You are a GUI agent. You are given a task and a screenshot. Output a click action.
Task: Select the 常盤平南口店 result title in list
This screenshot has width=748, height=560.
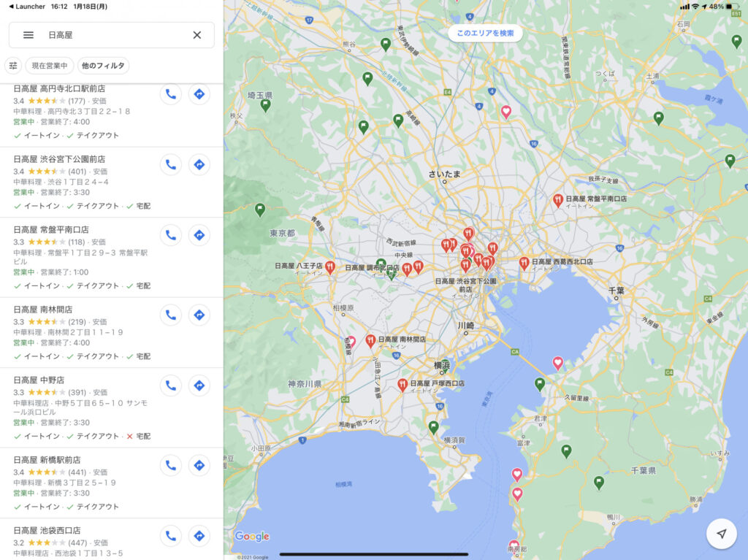click(x=51, y=230)
